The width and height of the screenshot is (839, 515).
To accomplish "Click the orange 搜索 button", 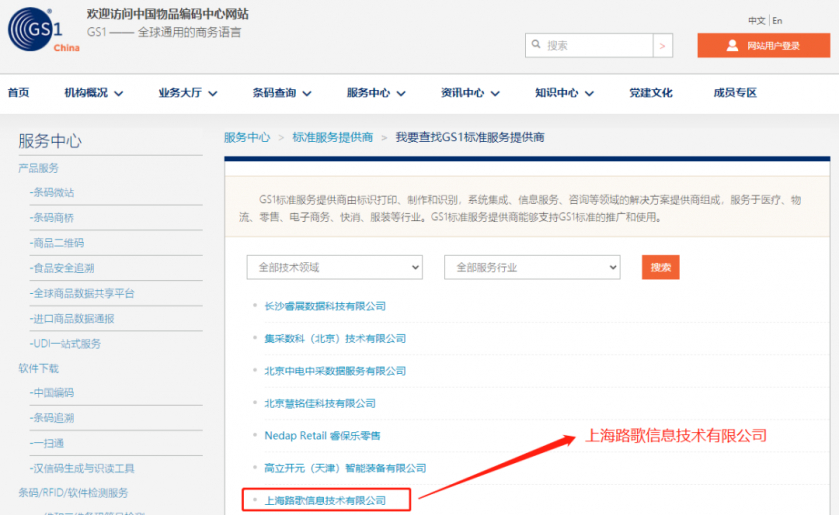I will tap(660, 268).
